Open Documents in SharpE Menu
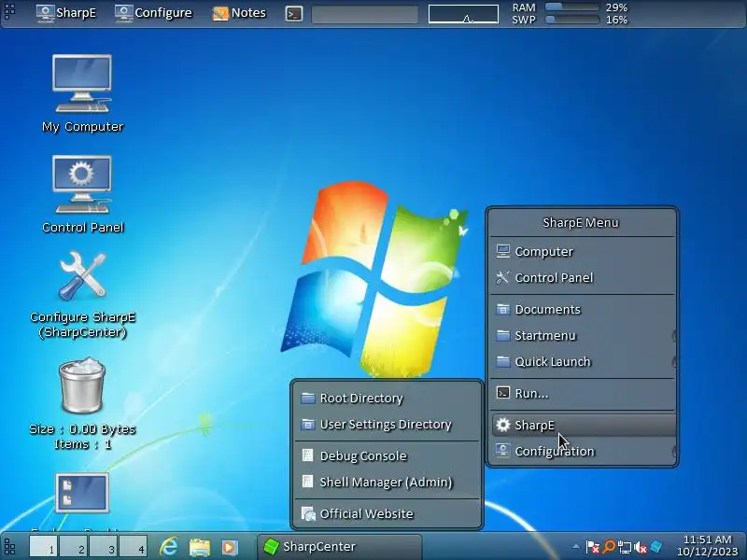 tap(582, 310)
